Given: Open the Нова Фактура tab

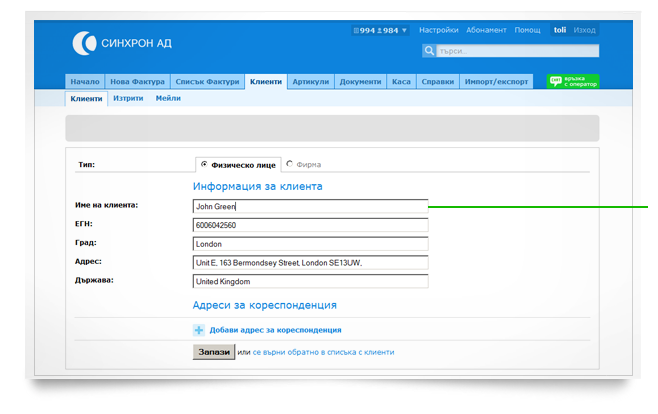Looking at the screenshot, I should coord(139,82).
